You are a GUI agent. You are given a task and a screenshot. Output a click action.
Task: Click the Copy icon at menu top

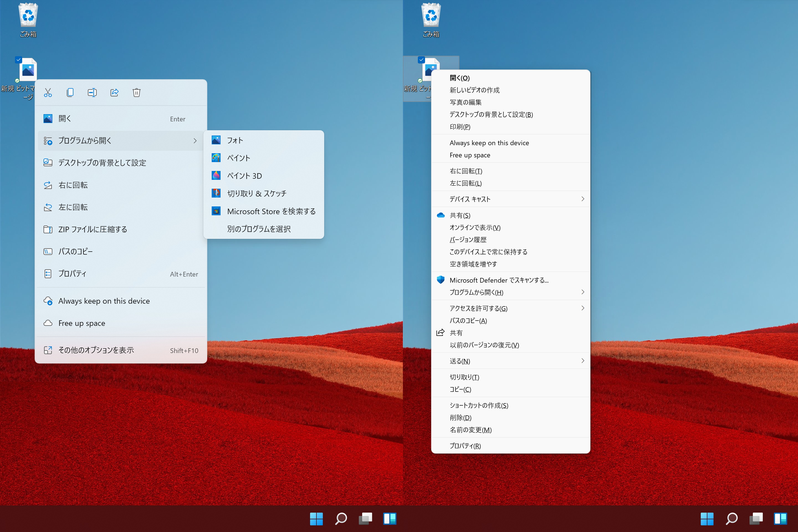70,92
